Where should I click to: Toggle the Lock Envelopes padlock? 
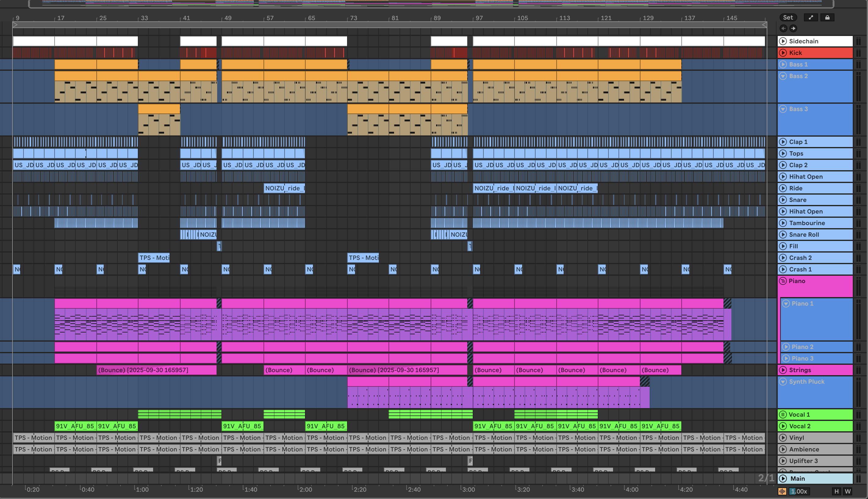[827, 17]
